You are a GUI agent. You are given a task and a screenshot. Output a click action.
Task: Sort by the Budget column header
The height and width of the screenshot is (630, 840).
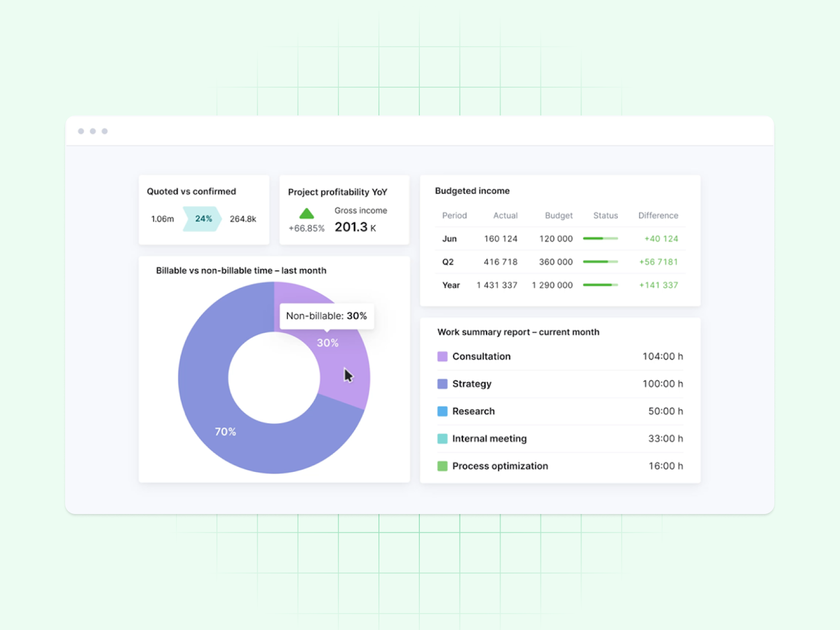point(558,215)
